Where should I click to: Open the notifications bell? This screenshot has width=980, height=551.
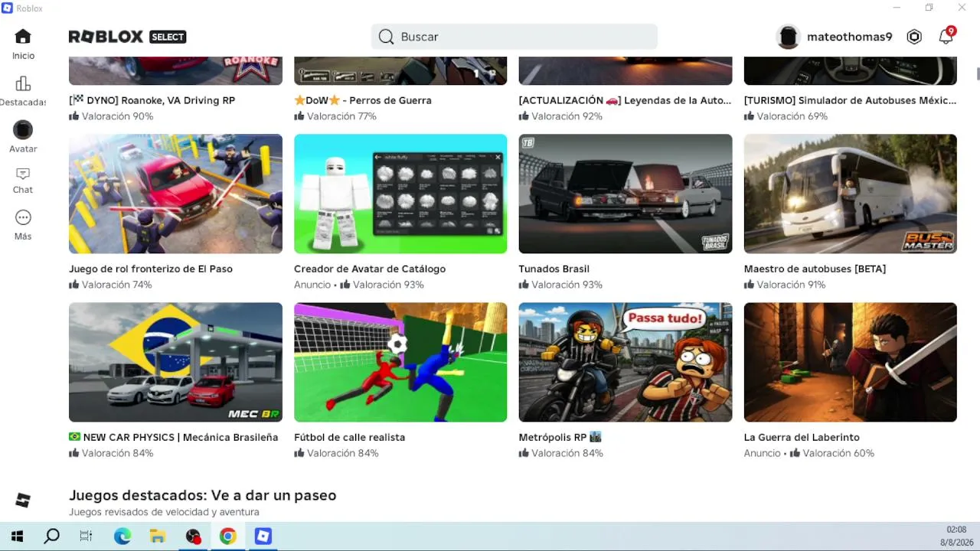[946, 37]
